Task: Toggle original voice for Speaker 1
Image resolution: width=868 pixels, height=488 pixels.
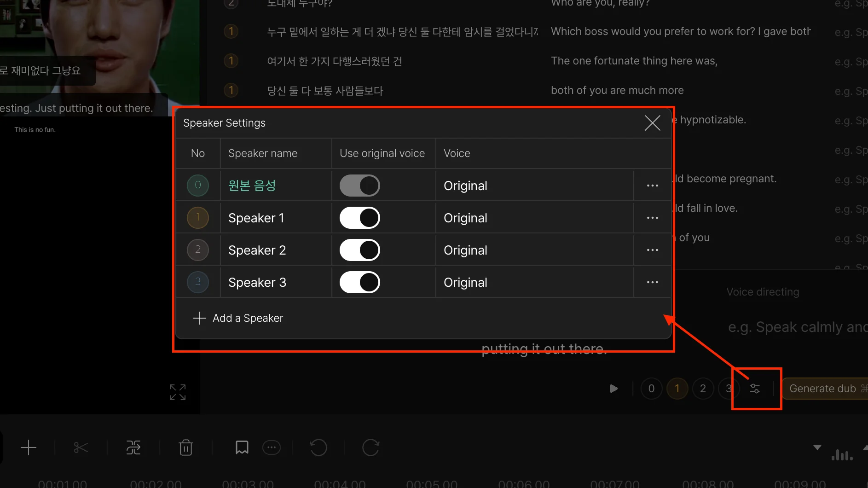Action: coord(359,218)
